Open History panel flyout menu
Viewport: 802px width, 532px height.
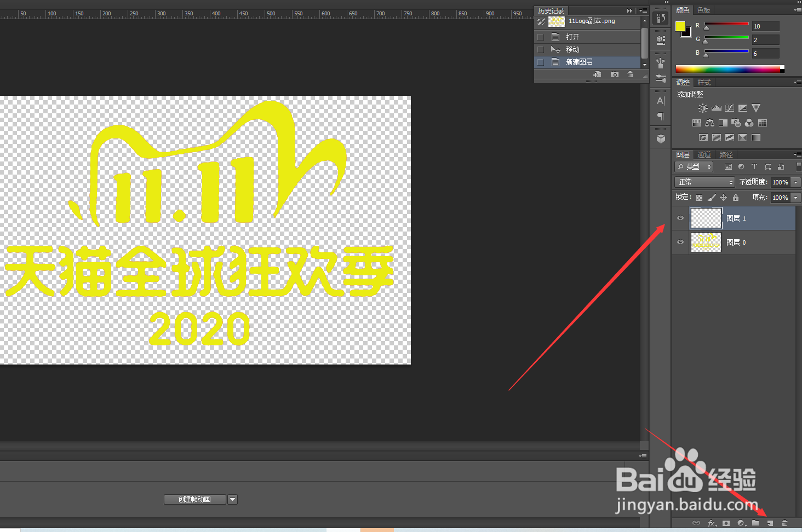643,11
